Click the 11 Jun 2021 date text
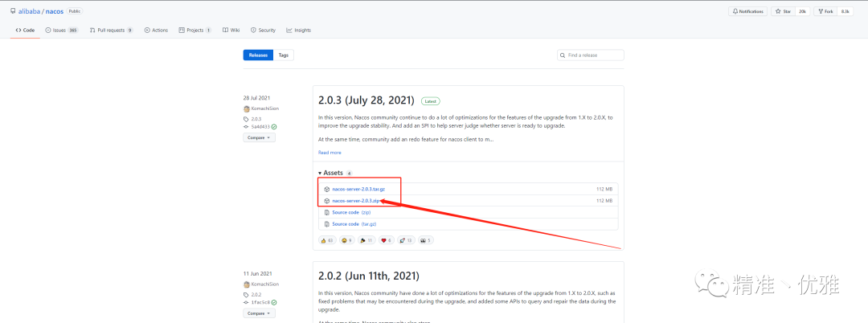The width and height of the screenshot is (868, 323). coord(257,274)
